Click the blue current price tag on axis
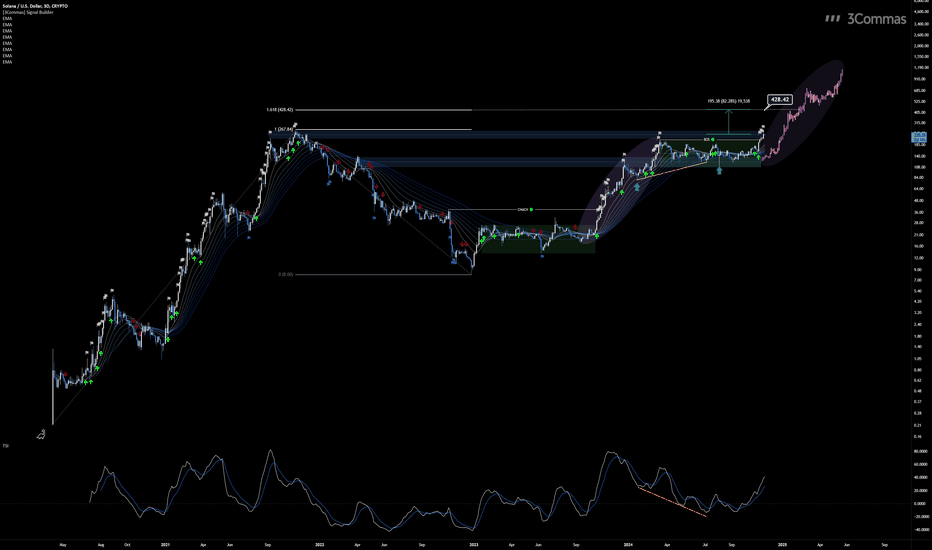This screenshot has height=550, width=932. coord(919,137)
